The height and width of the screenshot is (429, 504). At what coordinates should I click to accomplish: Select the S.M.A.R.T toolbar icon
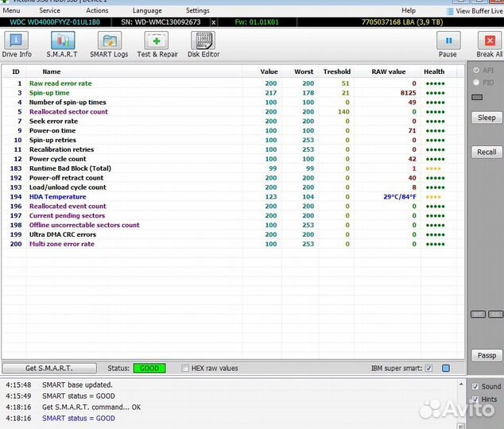pyautogui.click(x=61, y=44)
